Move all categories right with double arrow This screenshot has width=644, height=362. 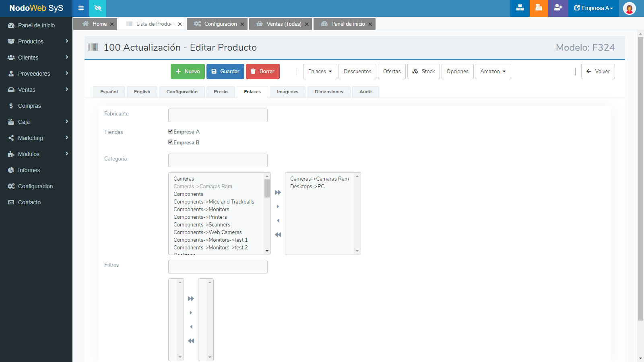278,192
